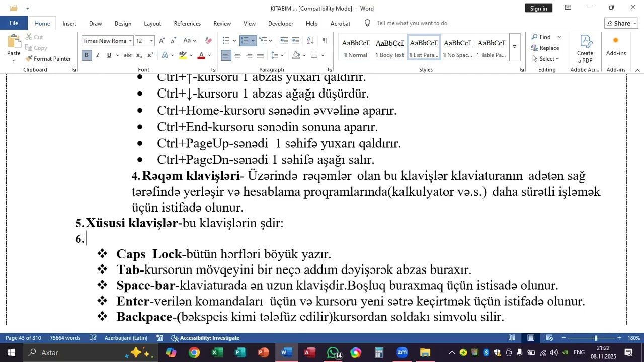The width and height of the screenshot is (644, 362).
Task: Toggle Bold formatting
Action: [x=86, y=55]
